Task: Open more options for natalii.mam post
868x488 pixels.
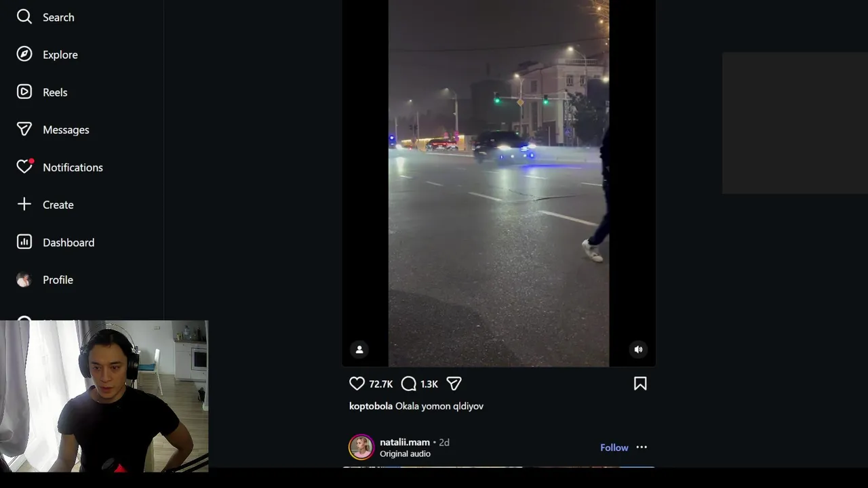Action: click(642, 447)
